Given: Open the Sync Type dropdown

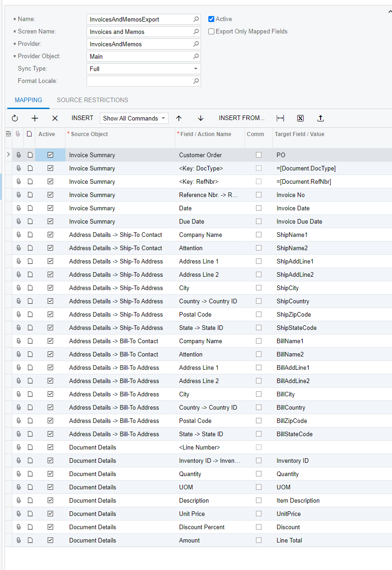Looking at the screenshot, I should [196, 69].
